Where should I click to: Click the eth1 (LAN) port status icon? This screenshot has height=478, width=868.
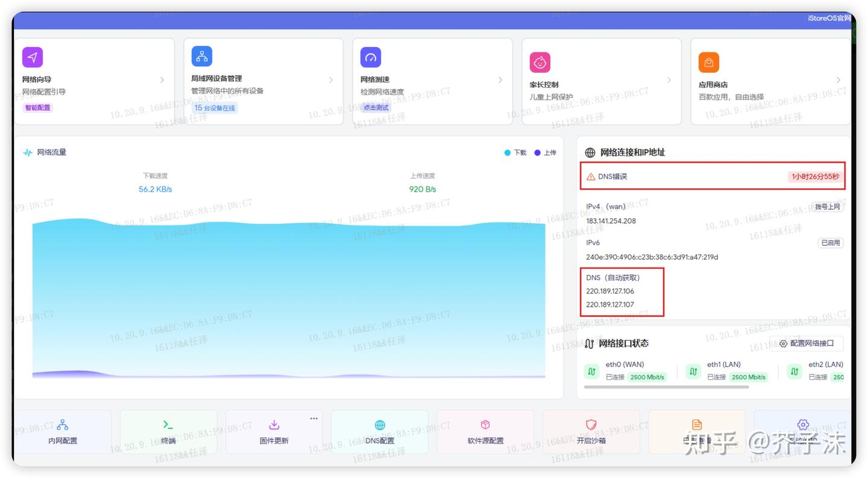pyautogui.click(x=693, y=371)
